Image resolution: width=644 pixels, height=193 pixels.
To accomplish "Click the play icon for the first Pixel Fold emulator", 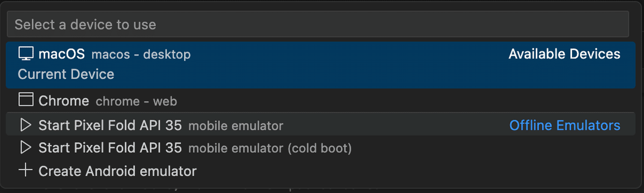I will [26, 125].
